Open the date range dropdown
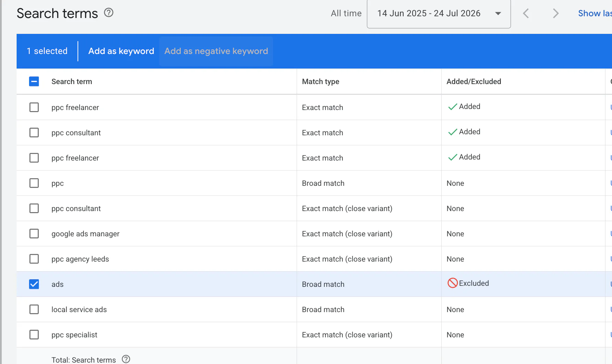The width and height of the screenshot is (612, 364). [x=439, y=14]
